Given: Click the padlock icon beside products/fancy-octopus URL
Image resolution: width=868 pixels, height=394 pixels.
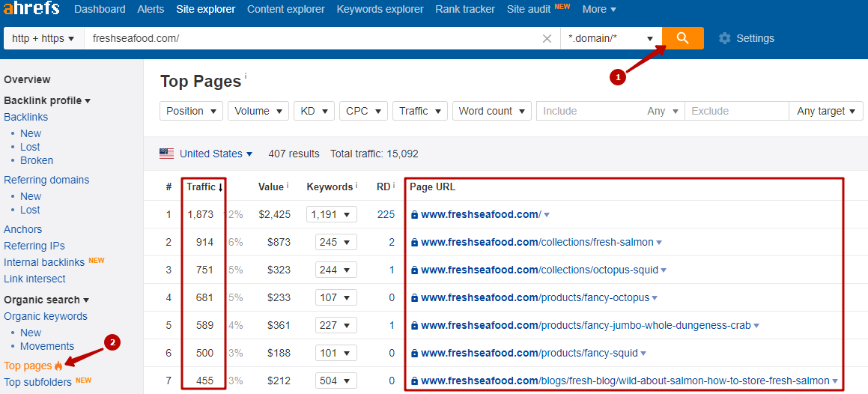Looking at the screenshot, I should point(415,297).
